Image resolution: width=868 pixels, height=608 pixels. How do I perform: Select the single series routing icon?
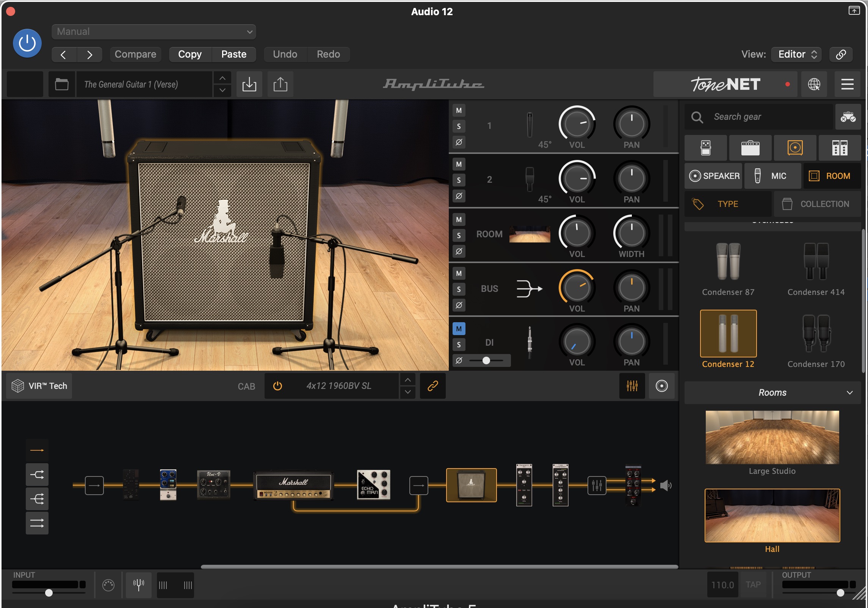point(37,450)
